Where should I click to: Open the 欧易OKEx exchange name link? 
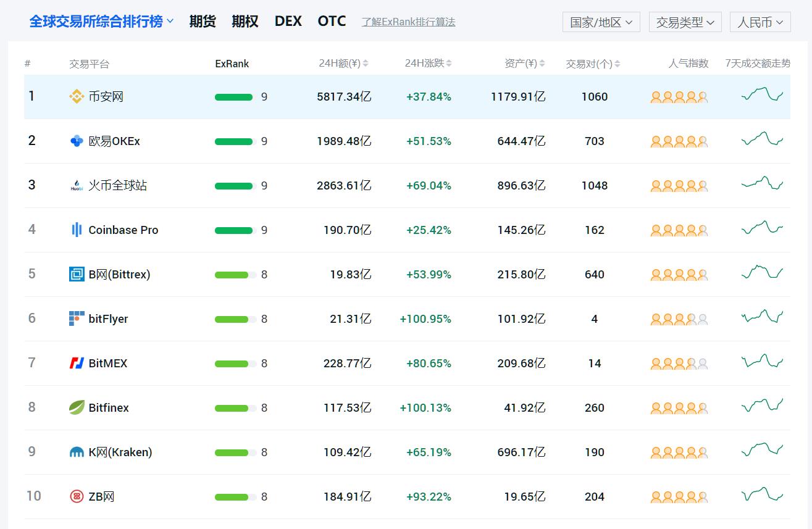[114, 141]
